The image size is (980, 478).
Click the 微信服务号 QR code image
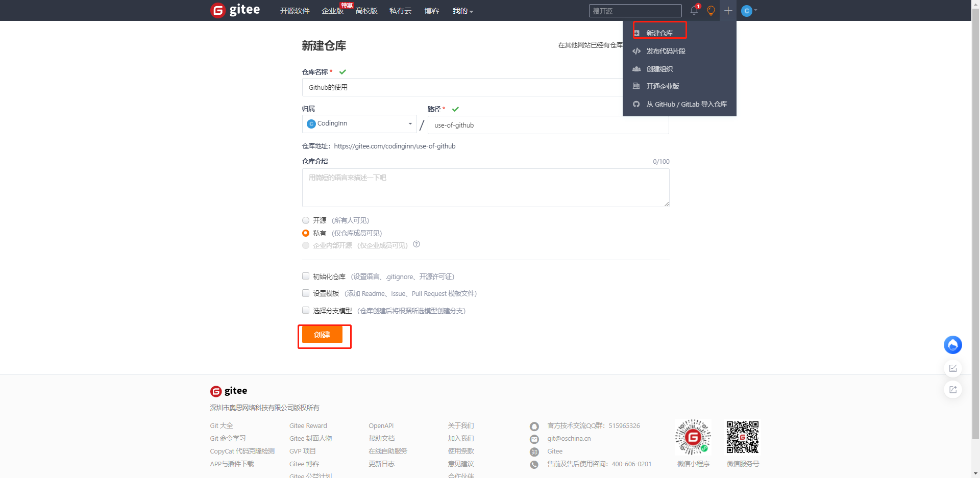[x=743, y=437]
